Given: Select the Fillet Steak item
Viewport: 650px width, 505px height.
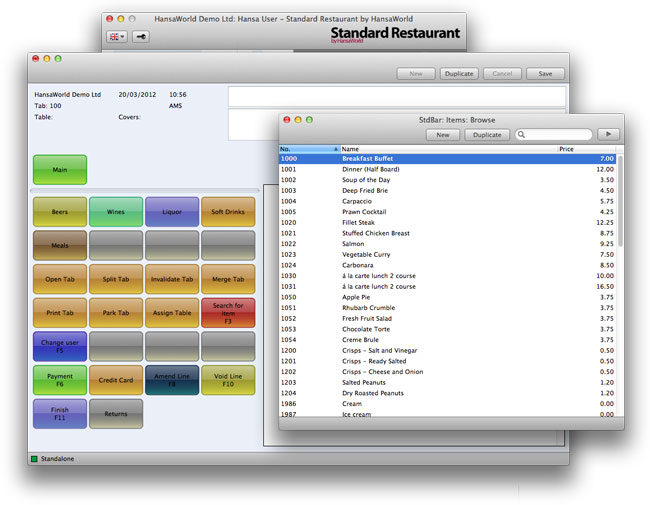Looking at the screenshot, I should [x=448, y=223].
